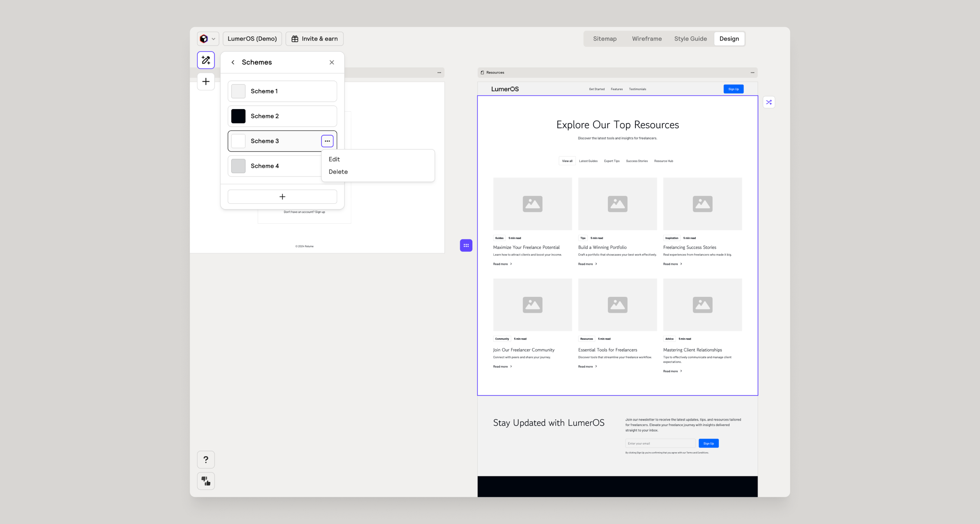
Task: Choose Delete from the scheme context menu
Action: (x=338, y=172)
